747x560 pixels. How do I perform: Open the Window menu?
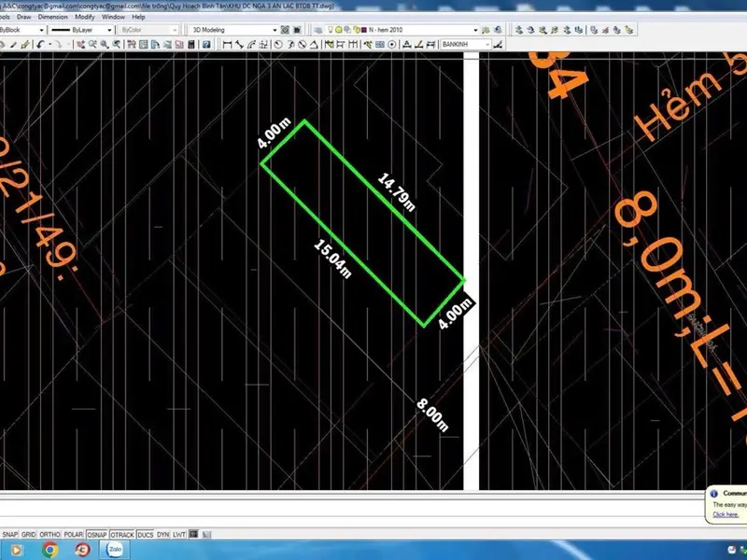[x=113, y=17]
